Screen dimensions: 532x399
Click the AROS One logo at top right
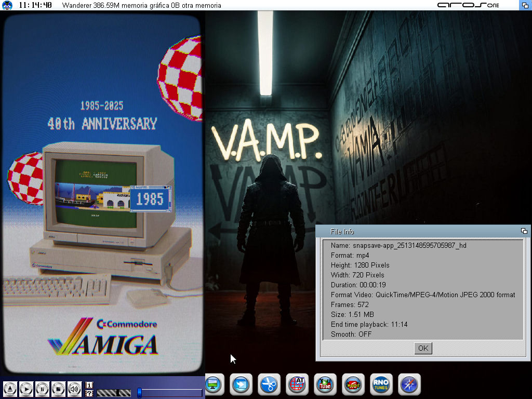pos(468,5)
